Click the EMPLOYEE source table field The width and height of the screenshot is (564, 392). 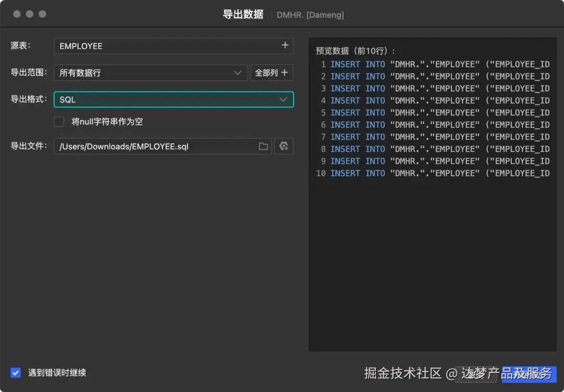coord(174,46)
